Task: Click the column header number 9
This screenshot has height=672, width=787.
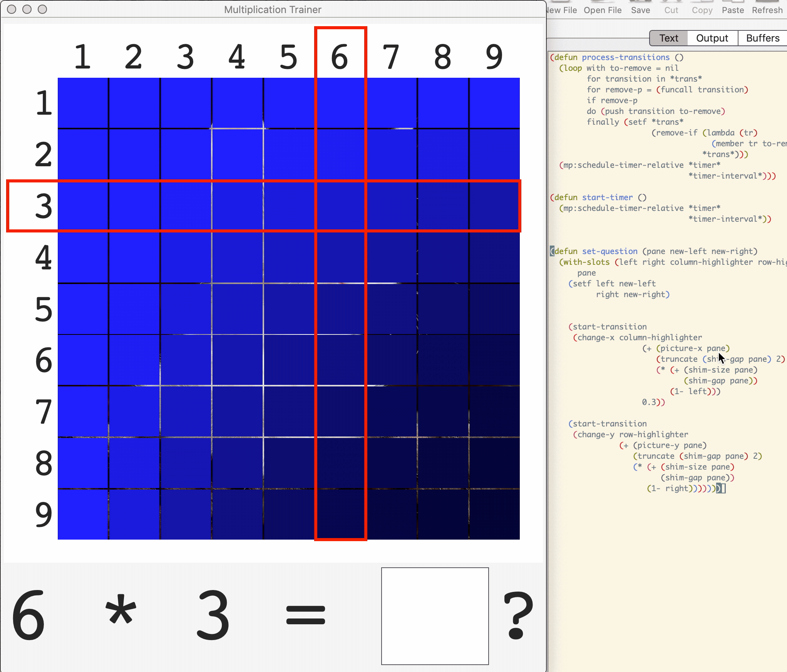Action: tap(494, 57)
